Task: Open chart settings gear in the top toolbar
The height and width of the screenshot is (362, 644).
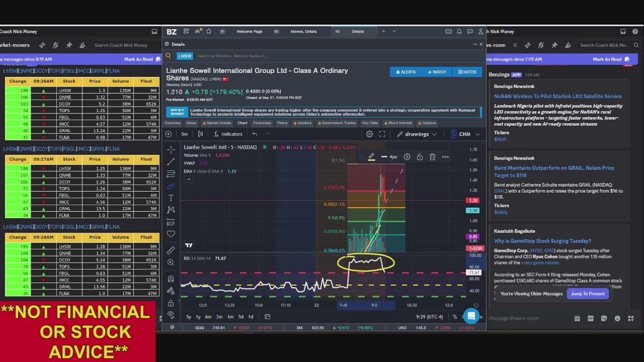Action: click(x=369, y=134)
